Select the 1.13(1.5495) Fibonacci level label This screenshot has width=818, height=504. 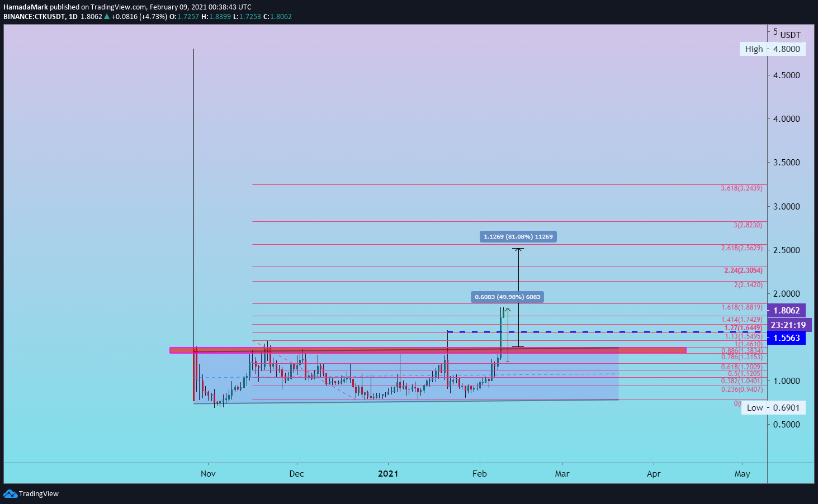(x=743, y=336)
